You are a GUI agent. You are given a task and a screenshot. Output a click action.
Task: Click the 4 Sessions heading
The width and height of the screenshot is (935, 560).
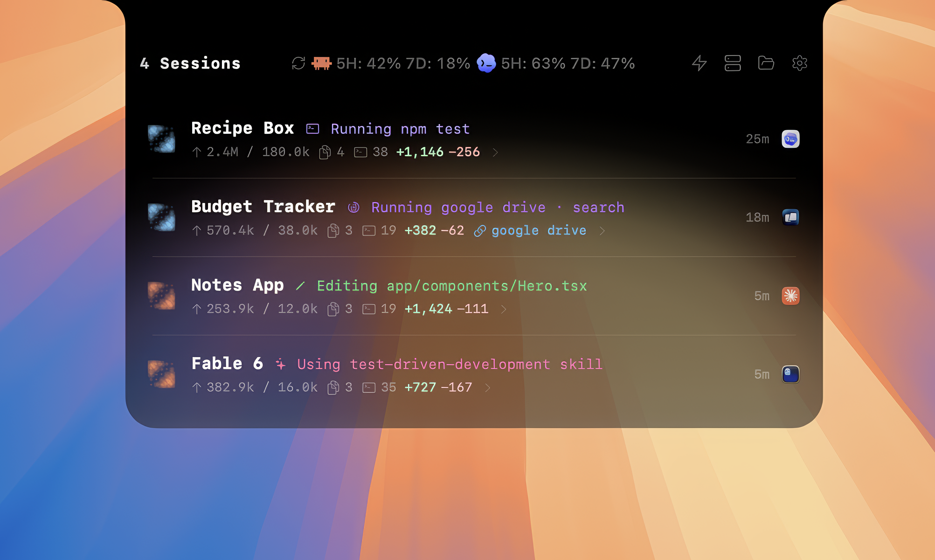pyautogui.click(x=190, y=63)
